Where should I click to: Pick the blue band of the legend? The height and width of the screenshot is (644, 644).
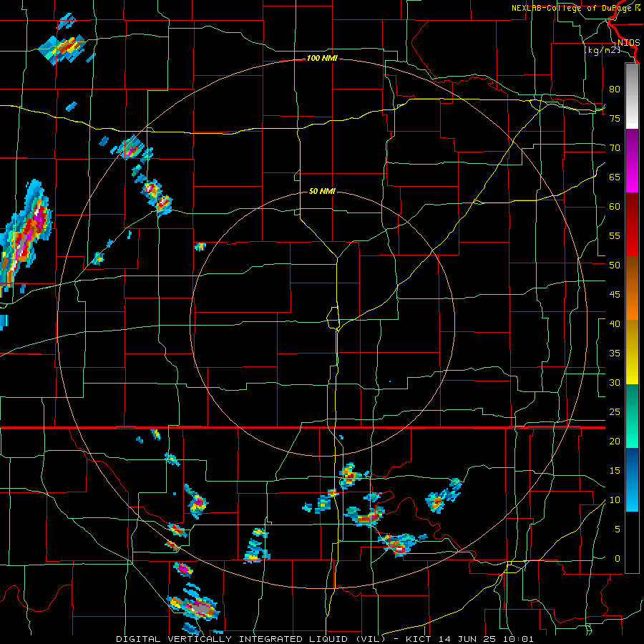pyautogui.click(x=632, y=479)
